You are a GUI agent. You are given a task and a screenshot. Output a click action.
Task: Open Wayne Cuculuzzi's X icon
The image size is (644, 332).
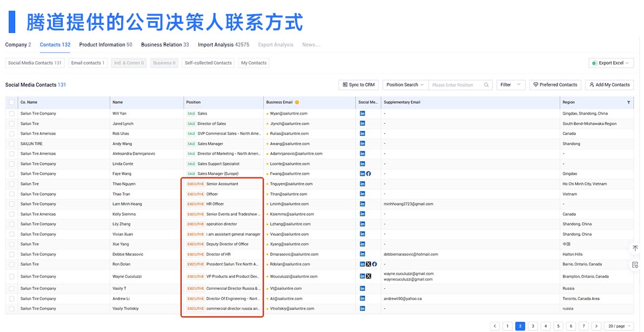tap(369, 277)
